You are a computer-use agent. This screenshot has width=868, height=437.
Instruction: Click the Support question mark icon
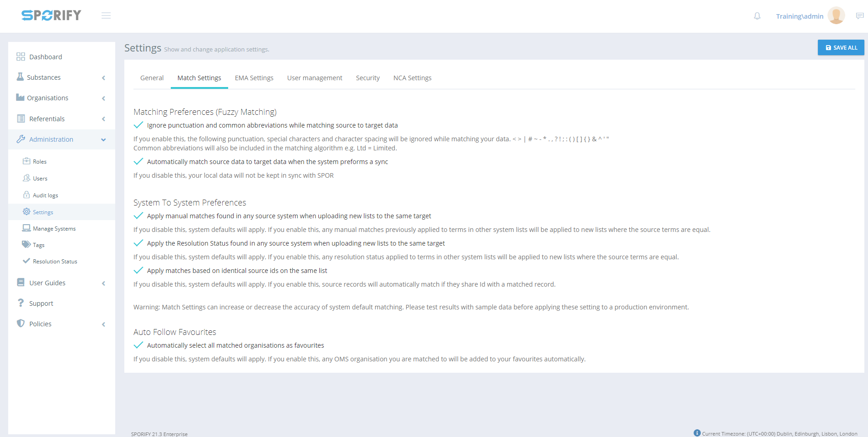(20, 303)
